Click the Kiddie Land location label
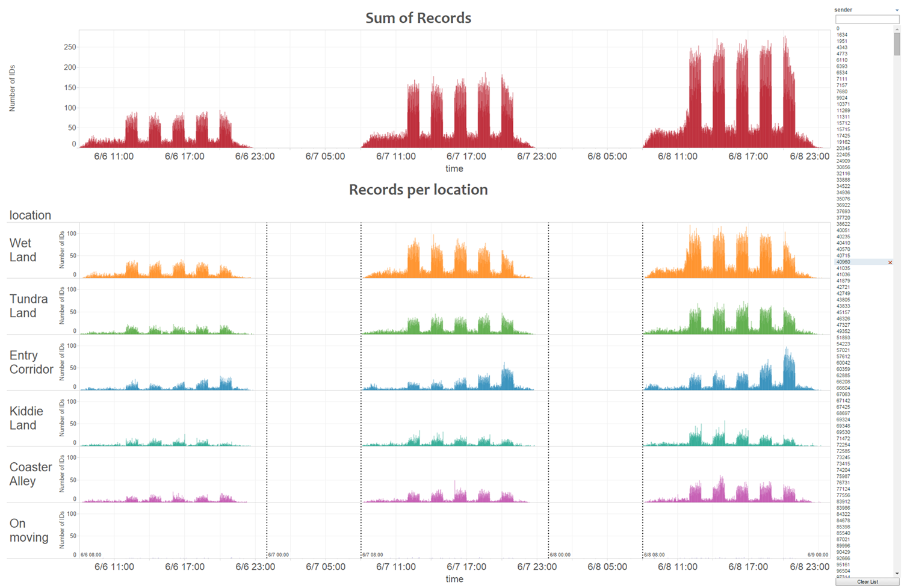Screen dimensions: 910x588 pyautogui.click(x=26, y=418)
